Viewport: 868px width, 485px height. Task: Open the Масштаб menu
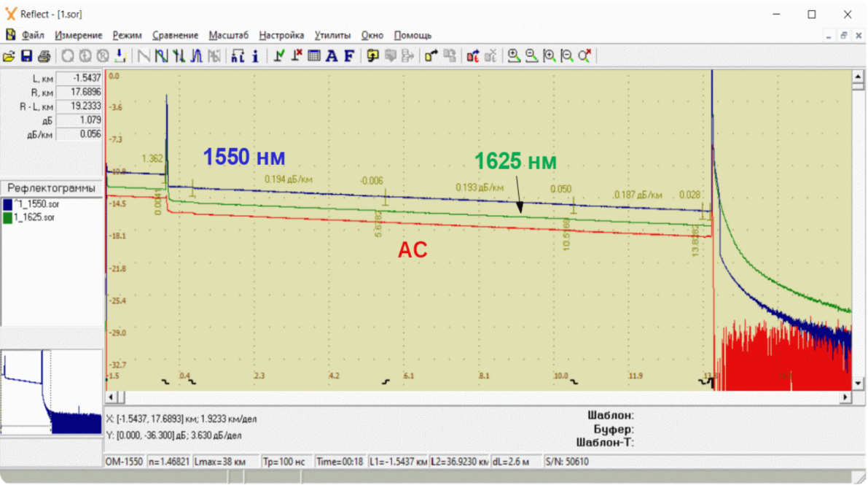(x=229, y=36)
